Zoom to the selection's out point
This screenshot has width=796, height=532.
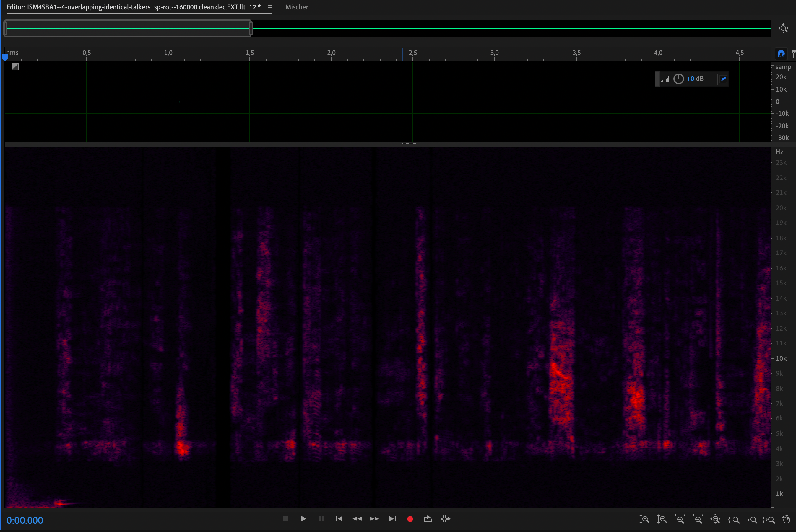click(x=752, y=519)
